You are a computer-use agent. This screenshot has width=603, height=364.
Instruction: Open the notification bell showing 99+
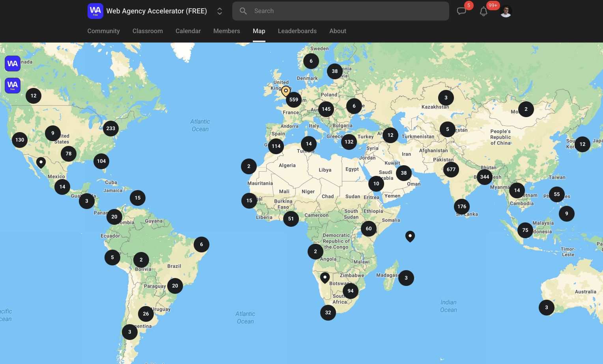click(484, 11)
